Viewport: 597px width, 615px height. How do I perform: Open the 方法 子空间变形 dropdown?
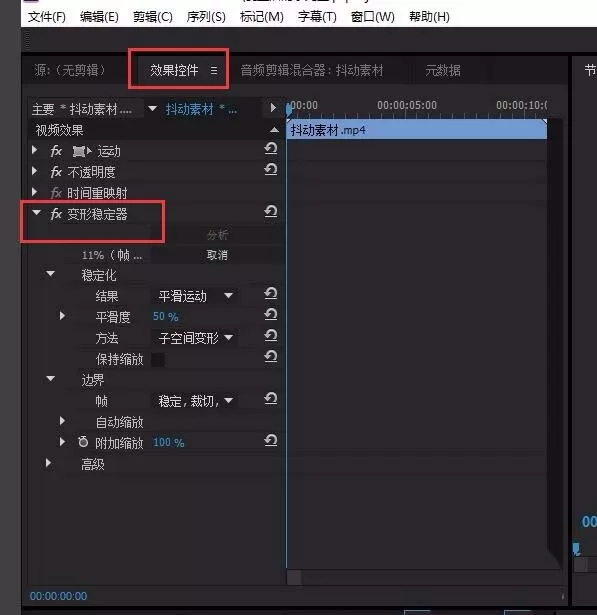coord(195,338)
